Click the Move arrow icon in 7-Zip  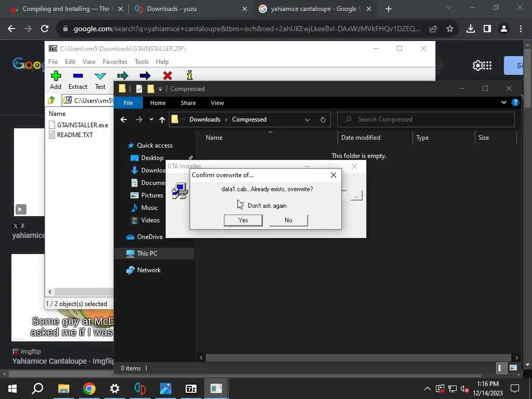coord(145,75)
